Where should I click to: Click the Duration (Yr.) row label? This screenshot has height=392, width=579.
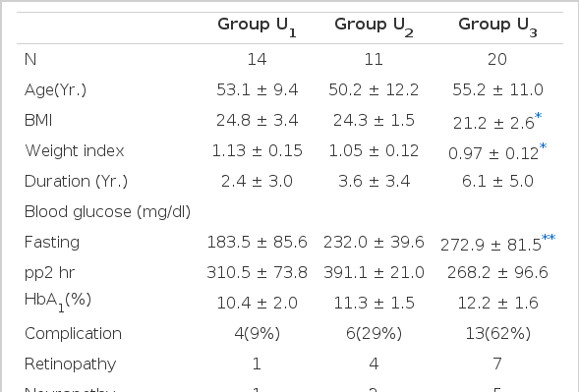(x=76, y=182)
